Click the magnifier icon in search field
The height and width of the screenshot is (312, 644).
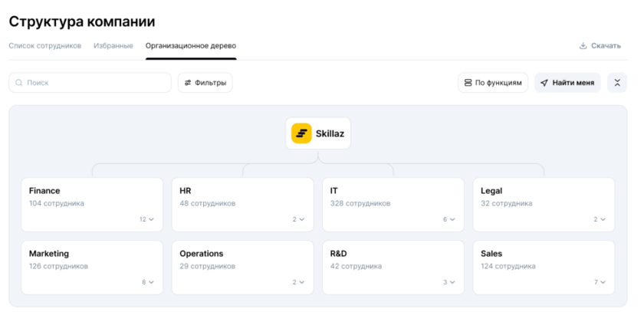coord(19,83)
